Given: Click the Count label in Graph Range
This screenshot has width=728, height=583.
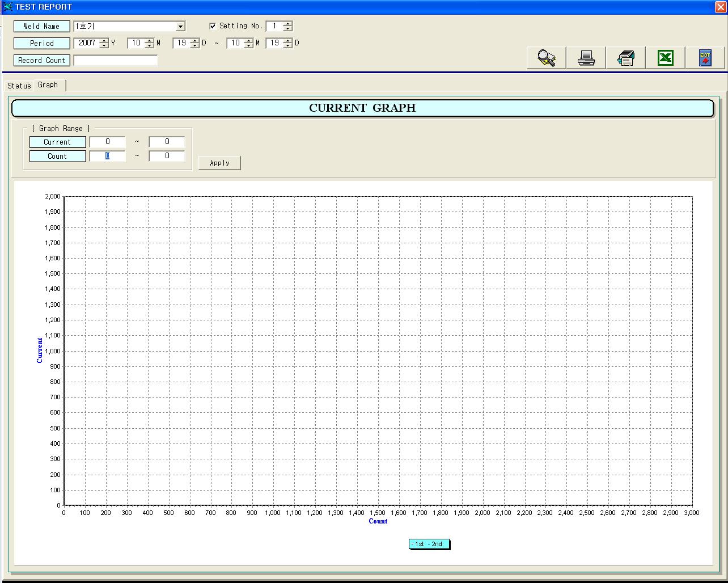Looking at the screenshot, I should coord(57,156).
